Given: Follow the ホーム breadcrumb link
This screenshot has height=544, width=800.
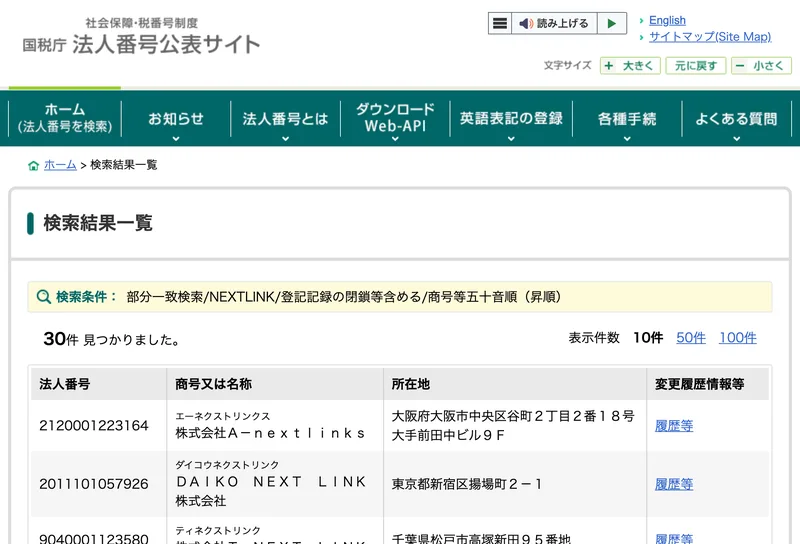Looking at the screenshot, I should 60,165.
